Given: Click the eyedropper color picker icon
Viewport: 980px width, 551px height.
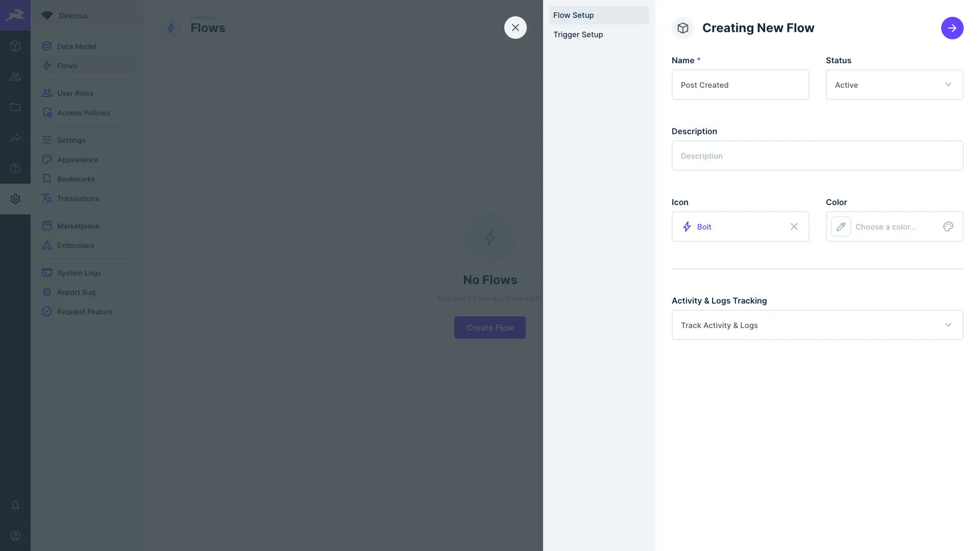Looking at the screenshot, I should point(841,227).
